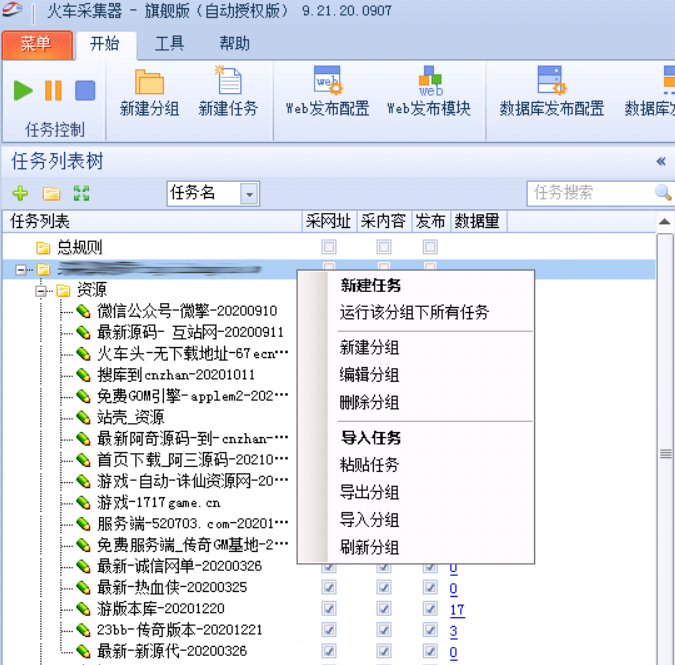This screenshot has width=675, height=665.
Task: Toggle 采网址 checkbox for 总规则 row
Action: click(x=329, y=247)
